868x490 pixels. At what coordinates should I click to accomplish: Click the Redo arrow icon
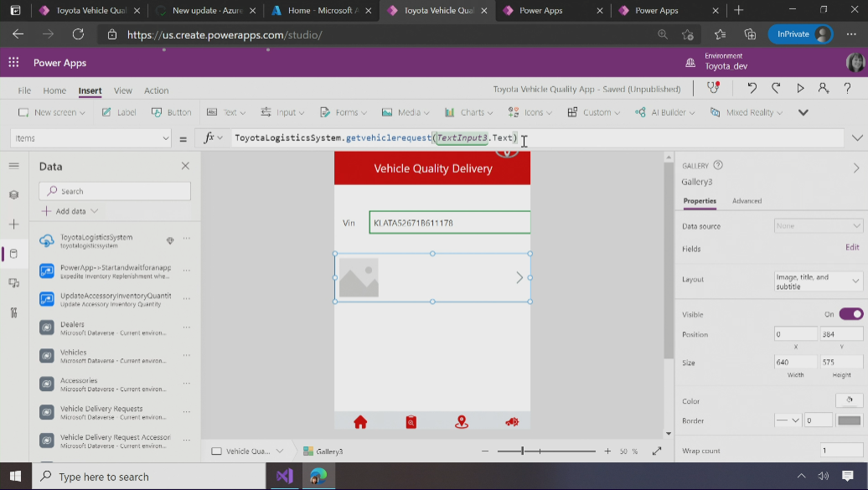[x=776, y=89]
